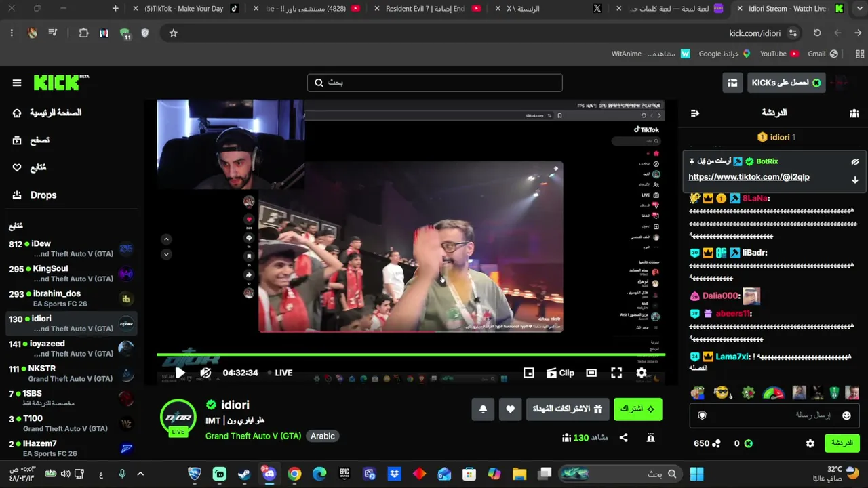Open Discord from the taskbar
This screenshot has width=868, height=488.
coord(269,474)
